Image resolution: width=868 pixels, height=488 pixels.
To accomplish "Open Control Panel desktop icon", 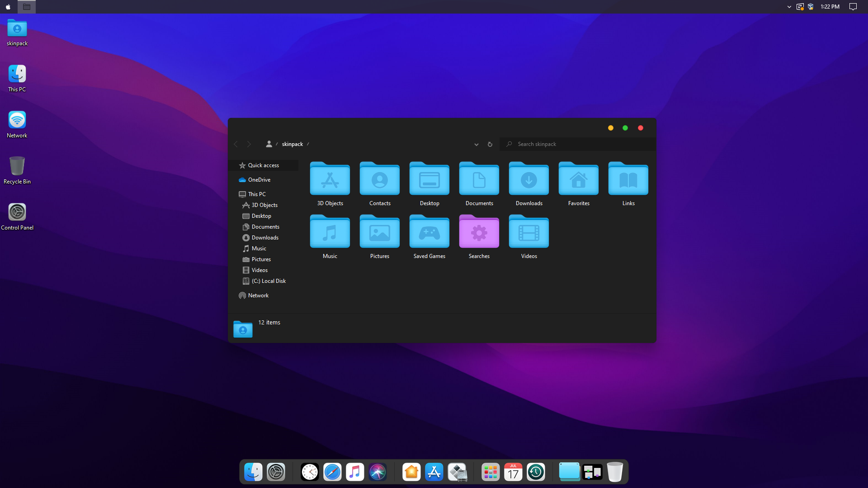I will [17, 212].
